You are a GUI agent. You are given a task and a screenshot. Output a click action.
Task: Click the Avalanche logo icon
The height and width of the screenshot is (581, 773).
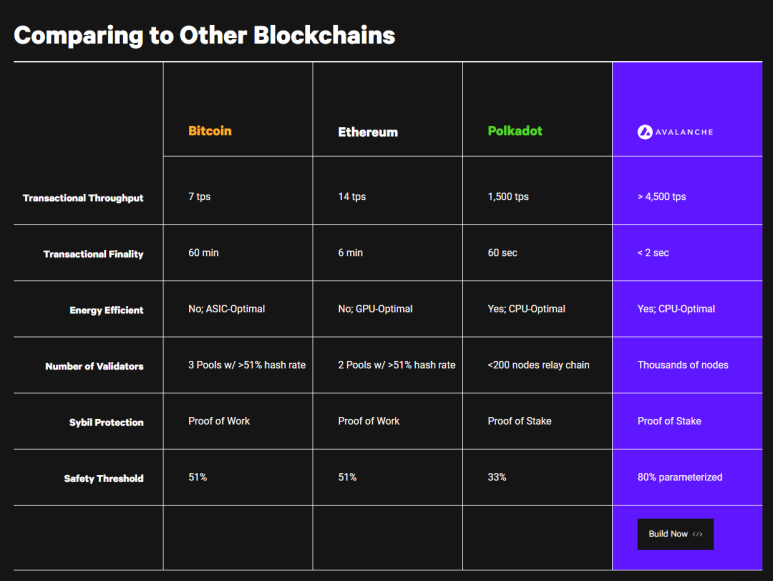(x=645, y=132)
